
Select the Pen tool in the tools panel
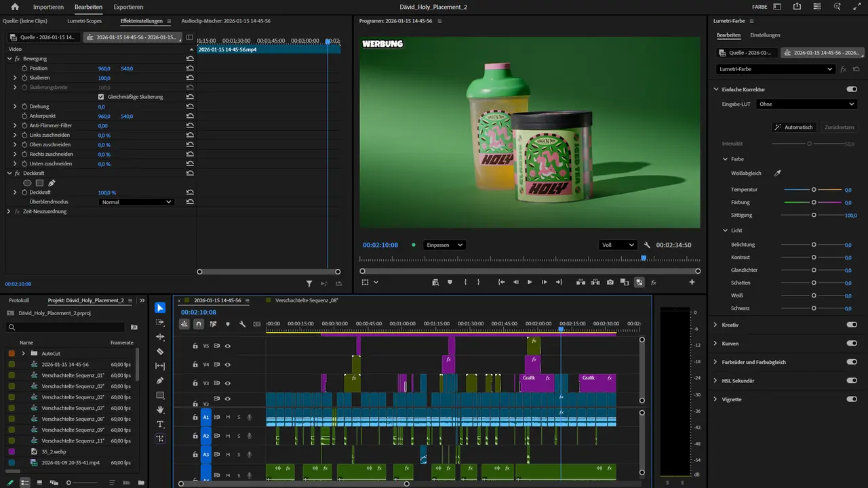pyautogui.click(x=160, y=380)
